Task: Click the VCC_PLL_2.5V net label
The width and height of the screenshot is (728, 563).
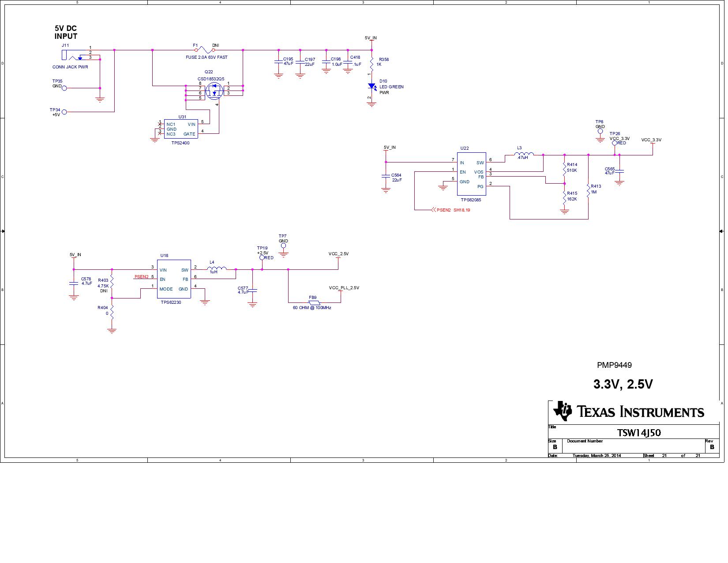Action: coord(344,288)
